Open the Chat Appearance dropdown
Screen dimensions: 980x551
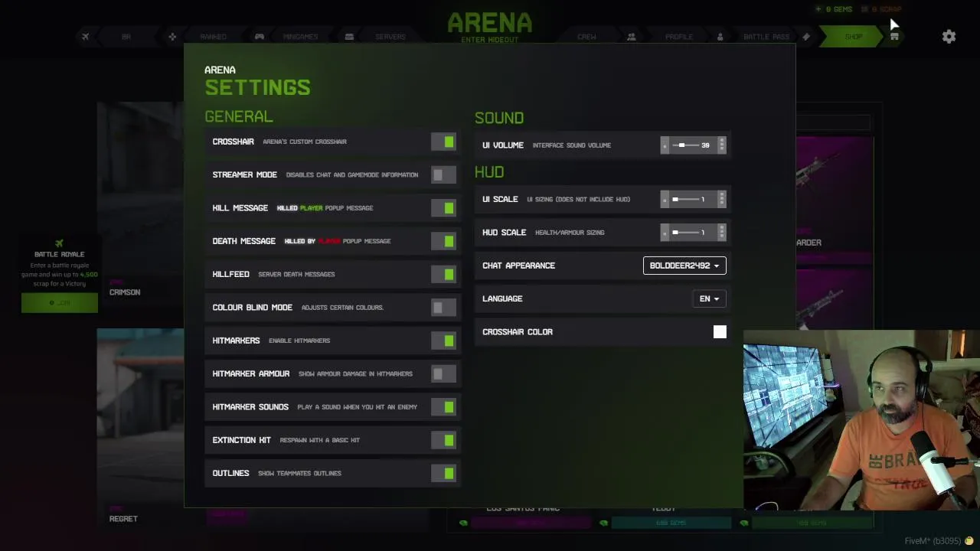point(684,266)
